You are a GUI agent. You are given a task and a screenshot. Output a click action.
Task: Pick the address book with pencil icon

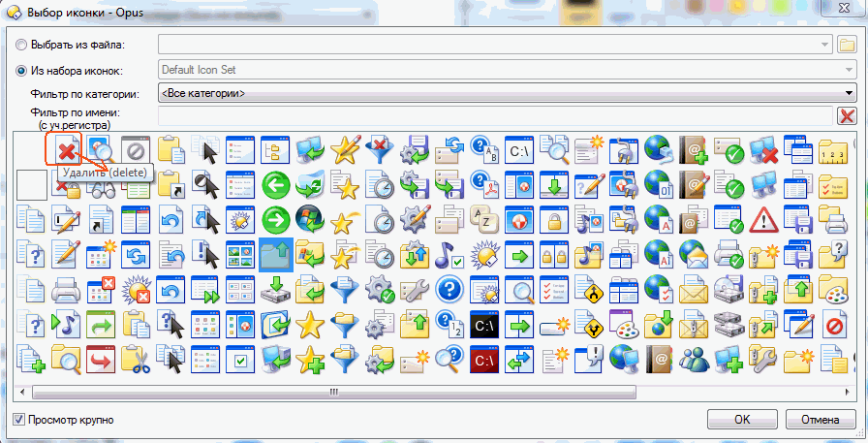(694, 184)
